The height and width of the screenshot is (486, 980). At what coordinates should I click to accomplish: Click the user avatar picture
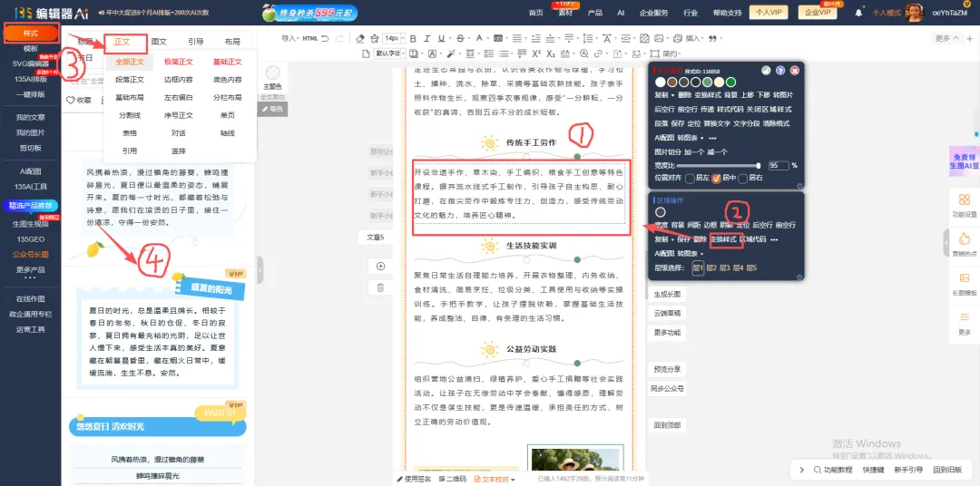(x=915, y=12)
